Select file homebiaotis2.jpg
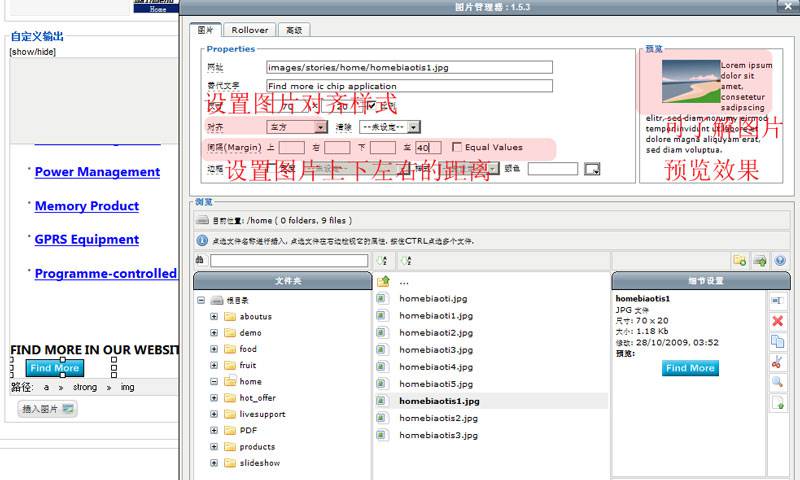Screen dimensions: 800x480 point(438,418)
